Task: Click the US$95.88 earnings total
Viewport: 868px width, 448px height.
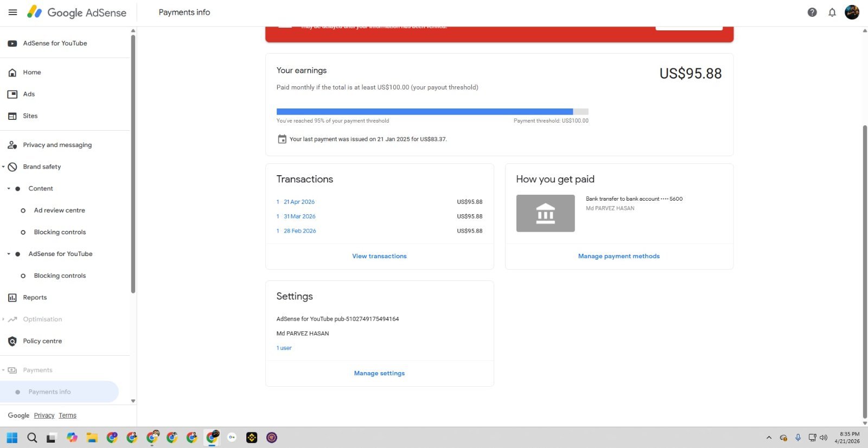Action: pyautogui.click(x=690, y=74)
